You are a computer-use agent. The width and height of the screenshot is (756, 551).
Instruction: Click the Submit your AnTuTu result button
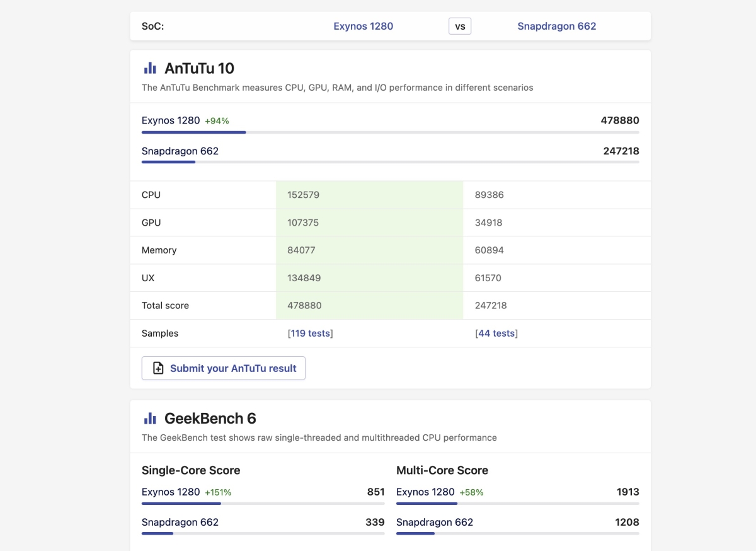click(x=224, y=368)
